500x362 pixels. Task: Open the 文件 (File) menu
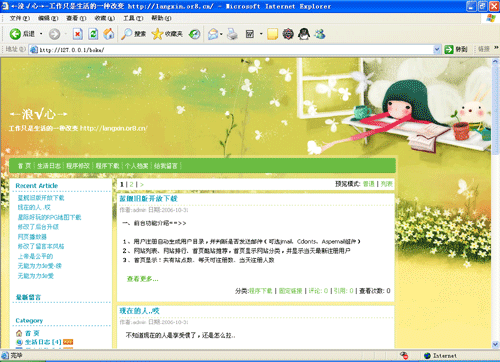[20, 18]
